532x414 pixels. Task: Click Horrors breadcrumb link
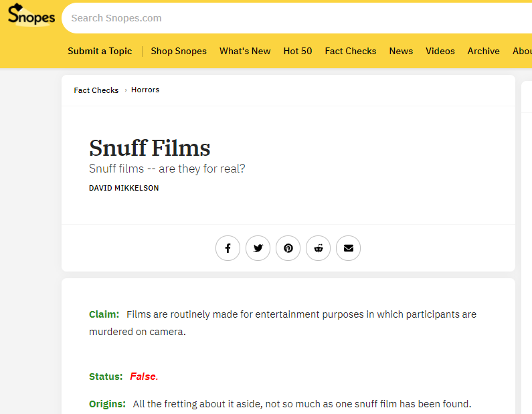(x=145, y=90)
